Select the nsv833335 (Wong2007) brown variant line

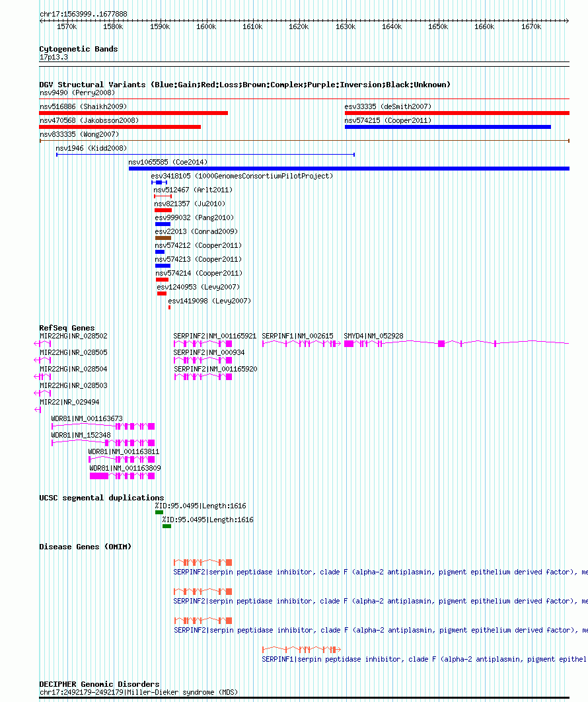click(305, 141)
